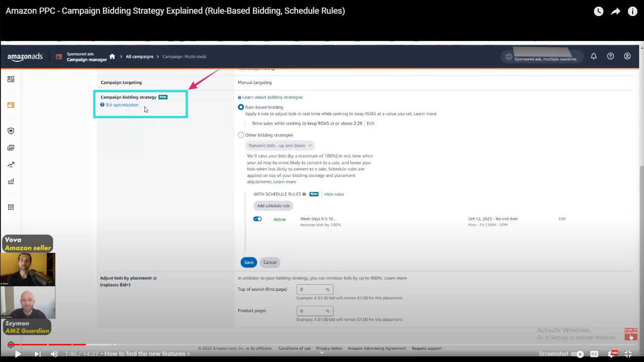
Task: Click the question icon beside Bid optimization
Action: [x=102, y=105]
